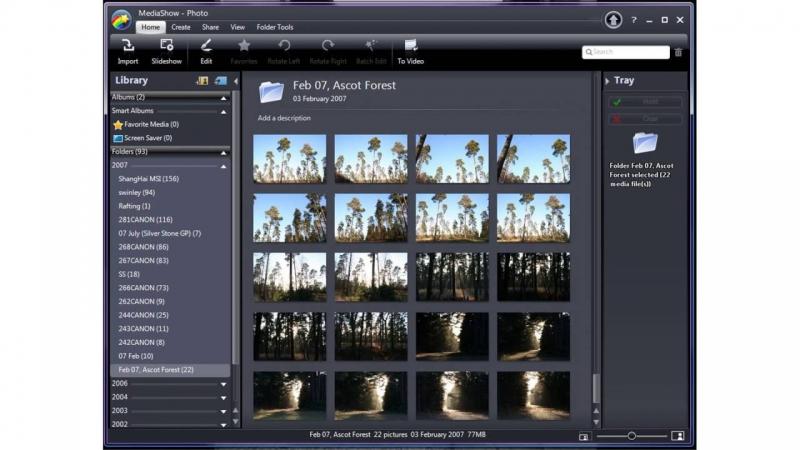
Task: Start a Slideshow from the toolbar
Action: (x=166, y=46)
